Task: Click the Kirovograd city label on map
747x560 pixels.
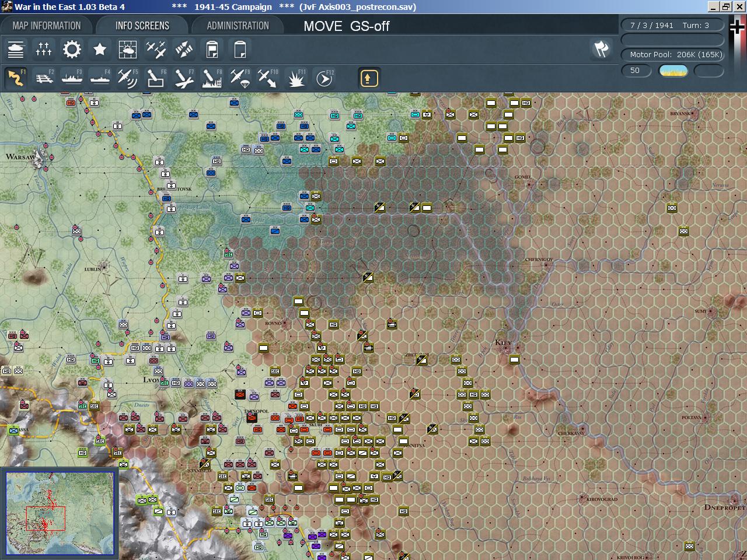Action: [602, 499]
